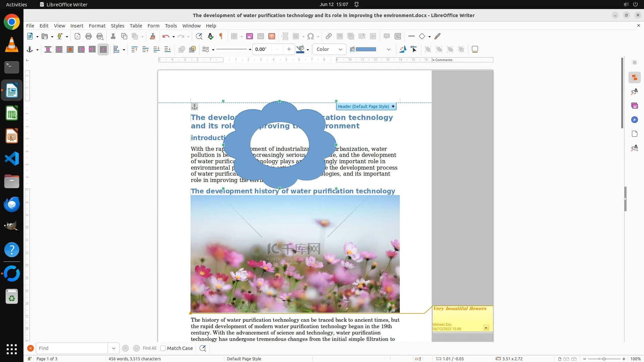Enable the Match Case checkbox

pos(163,348)
